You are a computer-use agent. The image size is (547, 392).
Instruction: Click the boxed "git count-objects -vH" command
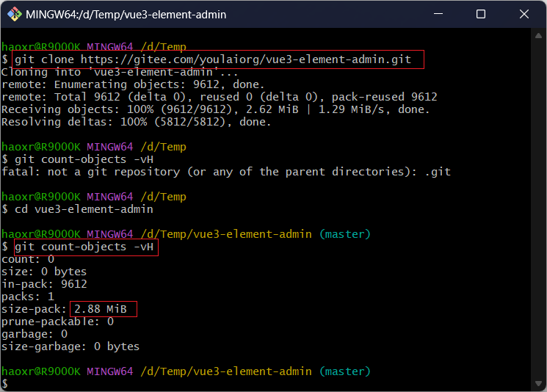tap(84, 247)
